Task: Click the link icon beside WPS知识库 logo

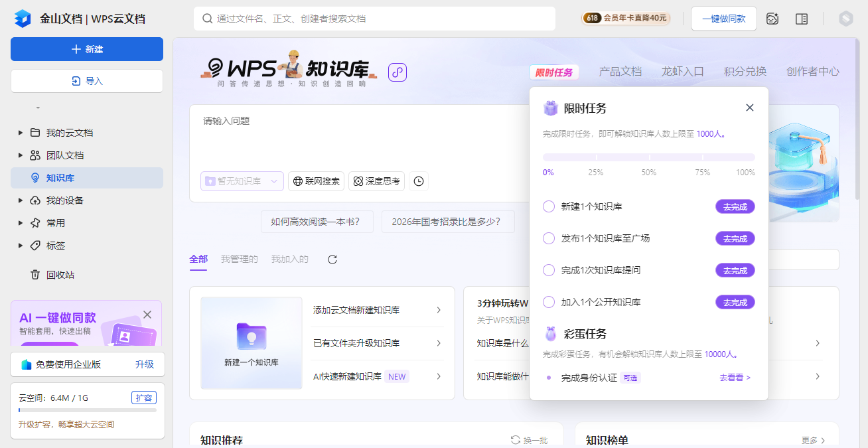Action: [398, 72]
